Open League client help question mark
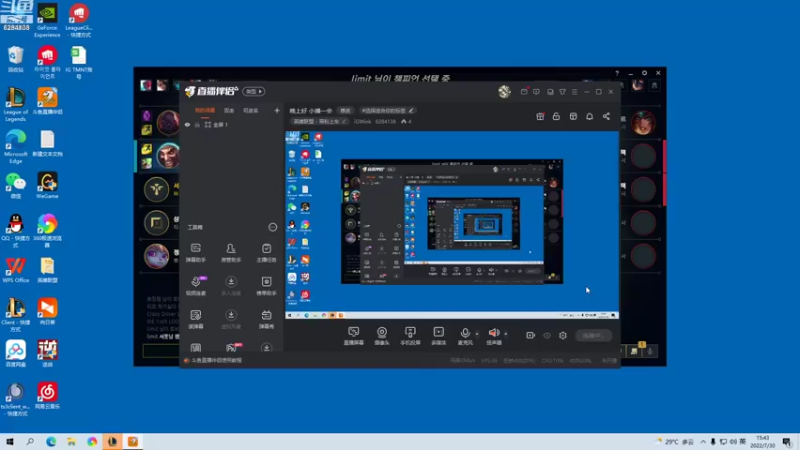The height and width of the screenshot is (450, 800). pyautogui.click(x=617, y=73)
